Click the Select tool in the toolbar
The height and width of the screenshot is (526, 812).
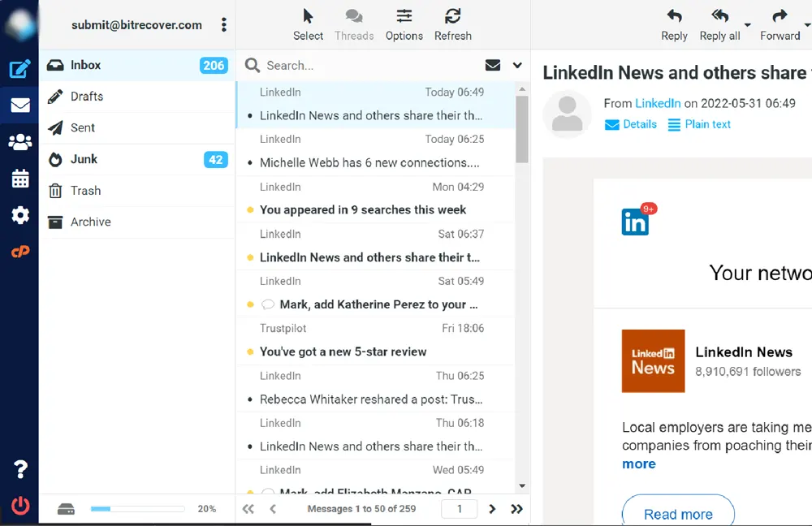[x=308, y=25]
